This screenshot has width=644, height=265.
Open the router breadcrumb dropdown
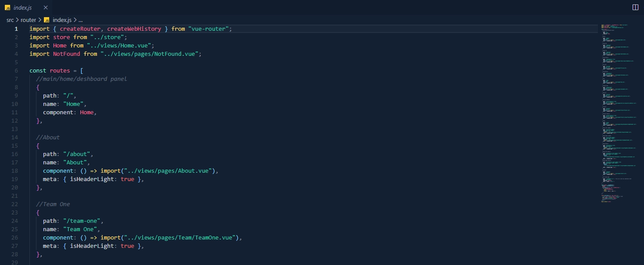[x=28, y=20]
